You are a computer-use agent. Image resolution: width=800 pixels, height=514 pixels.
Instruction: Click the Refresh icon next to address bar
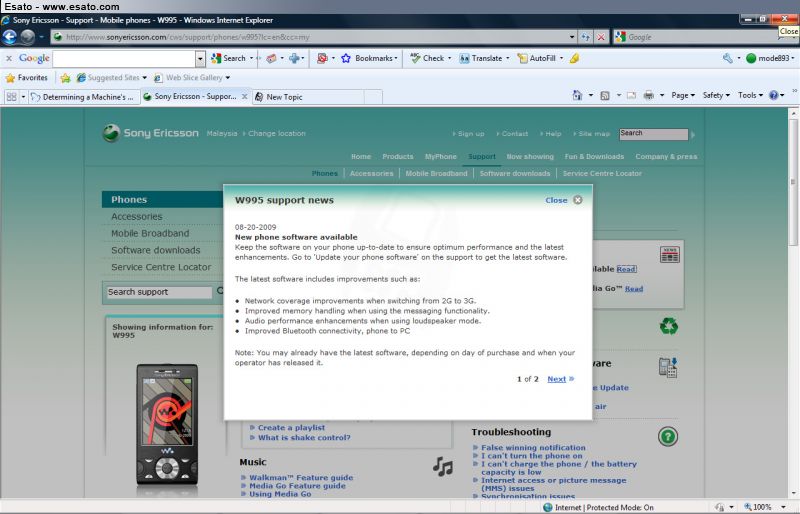click(x=585, y=37)
